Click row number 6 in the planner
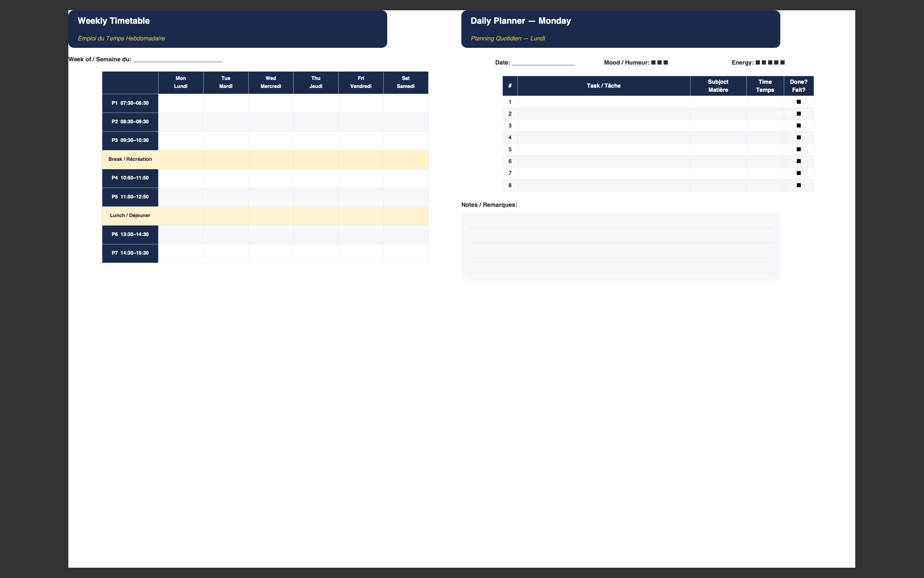924x578 pixels. [x=510, y=161]
